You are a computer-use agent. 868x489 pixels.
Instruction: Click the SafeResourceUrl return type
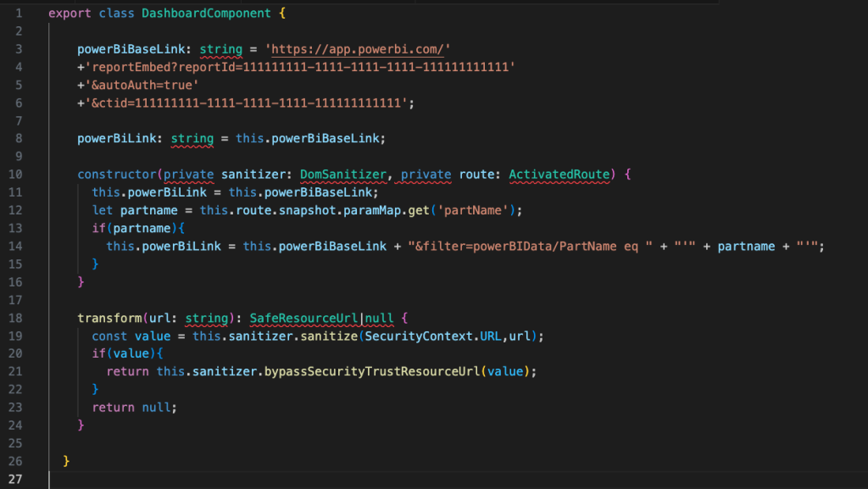pyautogui.click(x=304, y=318)
